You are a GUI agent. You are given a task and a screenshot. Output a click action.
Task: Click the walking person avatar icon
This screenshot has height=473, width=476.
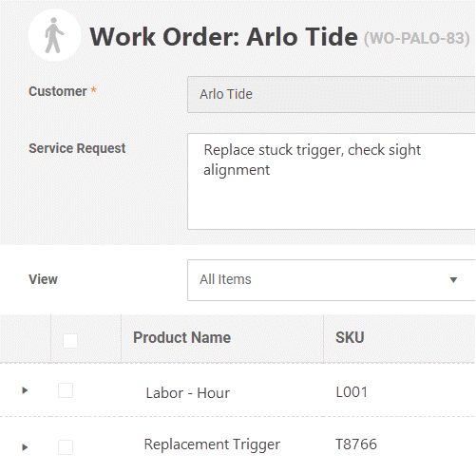54,35
